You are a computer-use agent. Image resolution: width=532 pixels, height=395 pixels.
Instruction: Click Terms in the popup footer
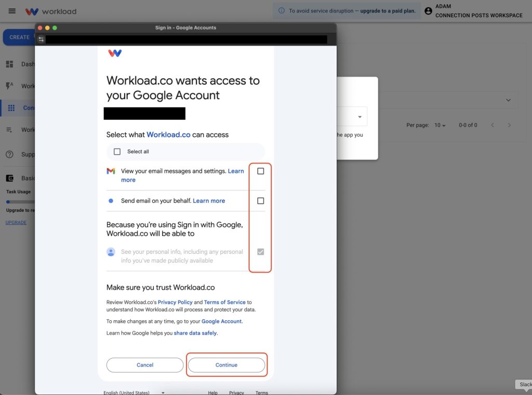(262, 392)
